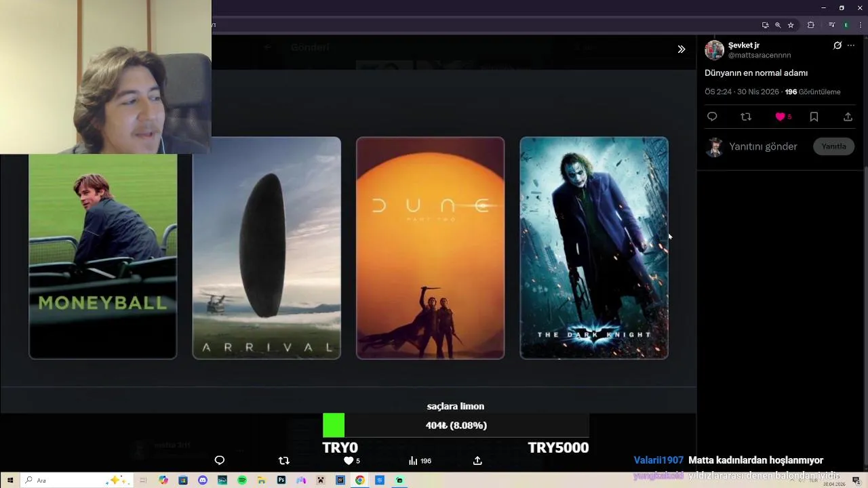
Task: Open Şevket jr profile avatar
Action: [x=714, y=49]
